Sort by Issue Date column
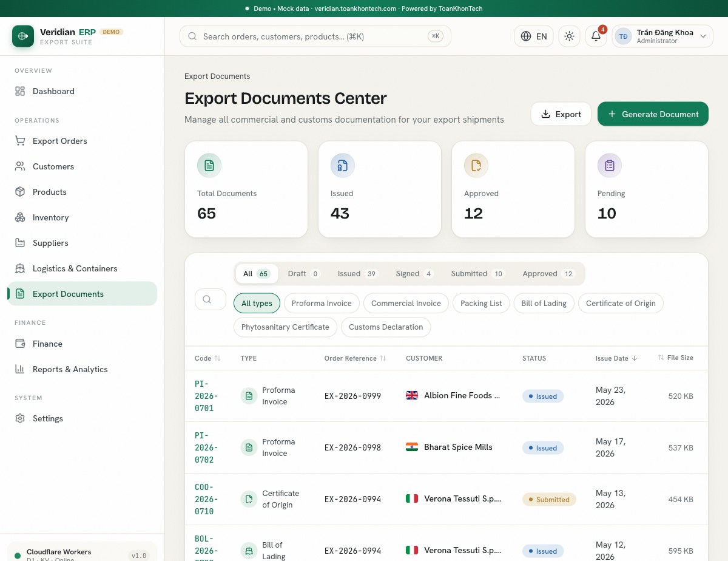728x561 pixels. point(616,358)
